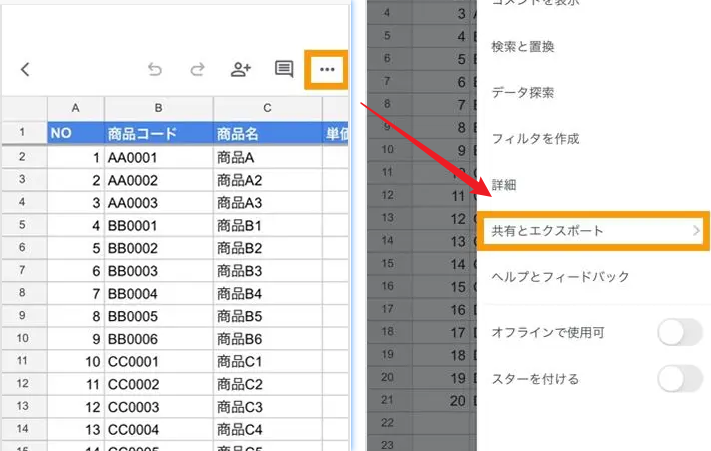Viewport: 711px width, 451px height.
Task: Tap the undo icon
Action: [x=155, y=69]
